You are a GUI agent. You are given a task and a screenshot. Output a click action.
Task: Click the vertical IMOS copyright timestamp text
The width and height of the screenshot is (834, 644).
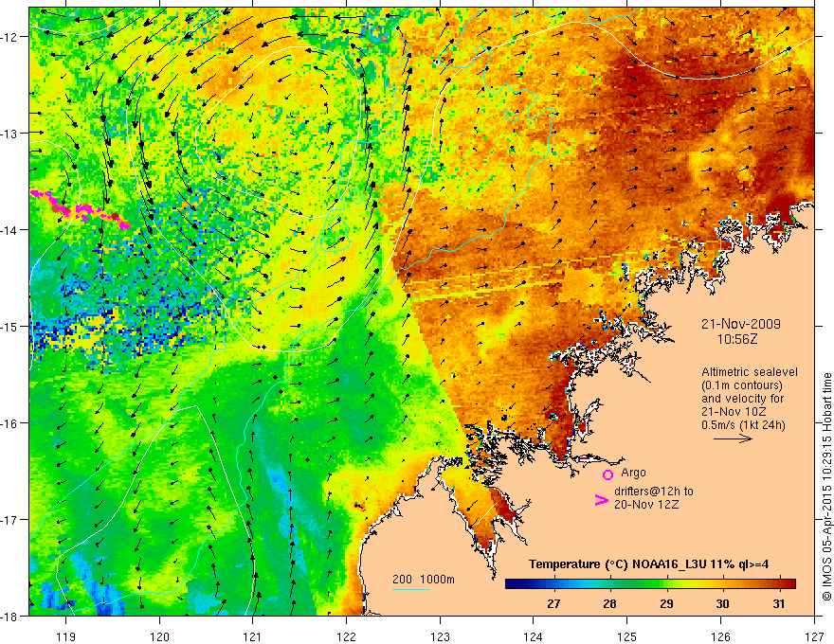pyautogui.click(x=827, y=487)
